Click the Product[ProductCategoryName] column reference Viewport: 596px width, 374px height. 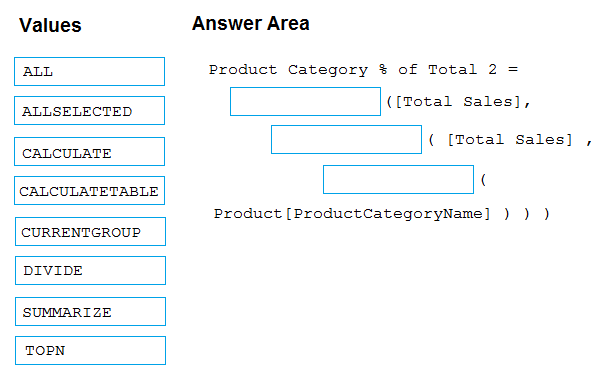[352, 214]
